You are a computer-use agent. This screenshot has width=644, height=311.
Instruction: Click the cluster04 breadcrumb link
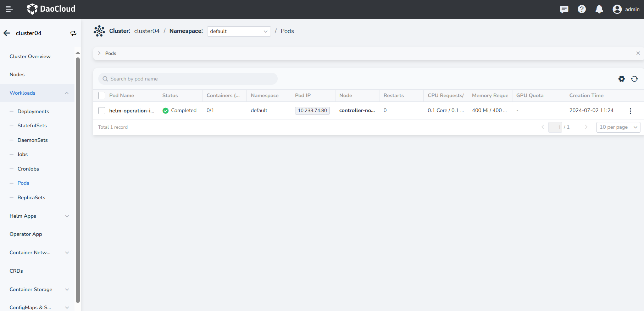pos(147,31)
